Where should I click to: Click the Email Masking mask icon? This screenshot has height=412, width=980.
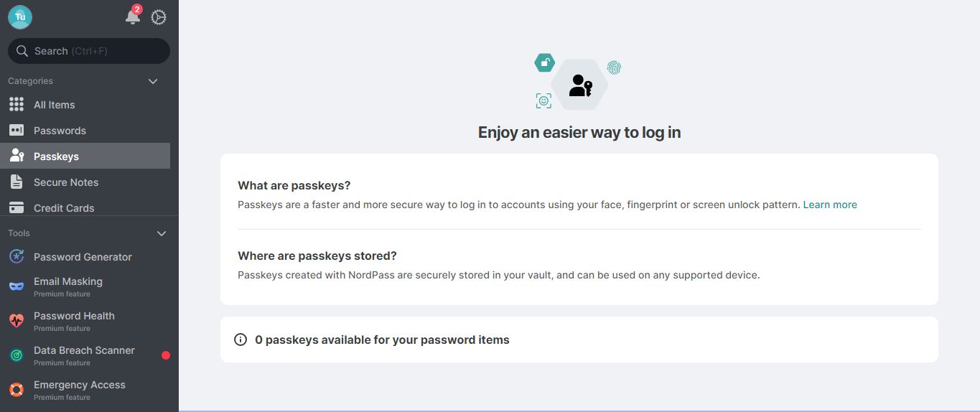point(17,286)
